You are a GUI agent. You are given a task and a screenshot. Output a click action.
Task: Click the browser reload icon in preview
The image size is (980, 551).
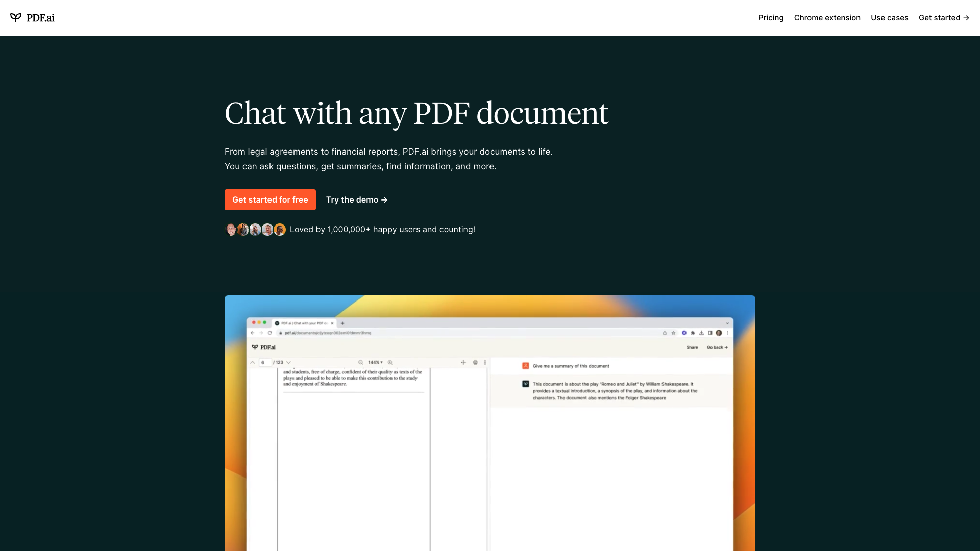(269, 333)
